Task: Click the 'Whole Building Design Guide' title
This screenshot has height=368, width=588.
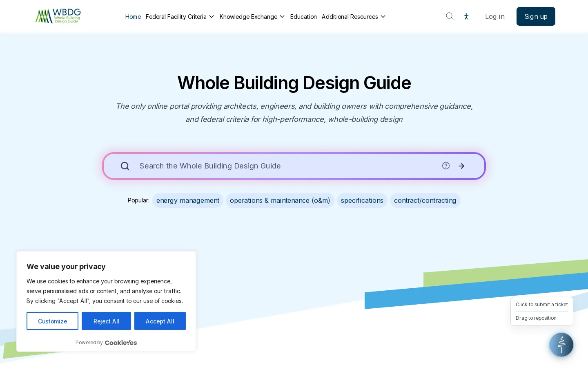Action: (294, 83)
